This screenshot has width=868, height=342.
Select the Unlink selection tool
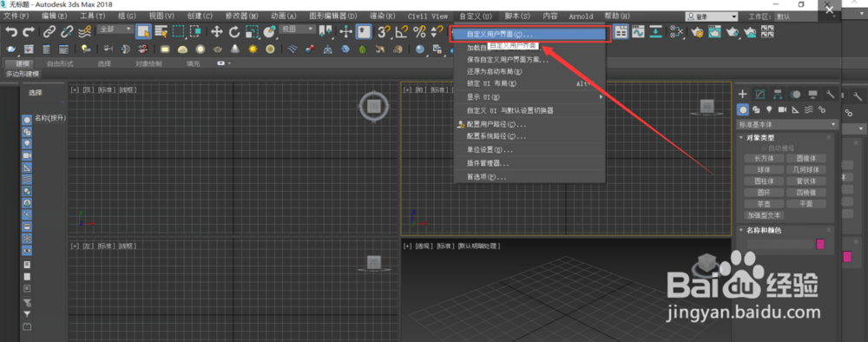tap(67, 32)
